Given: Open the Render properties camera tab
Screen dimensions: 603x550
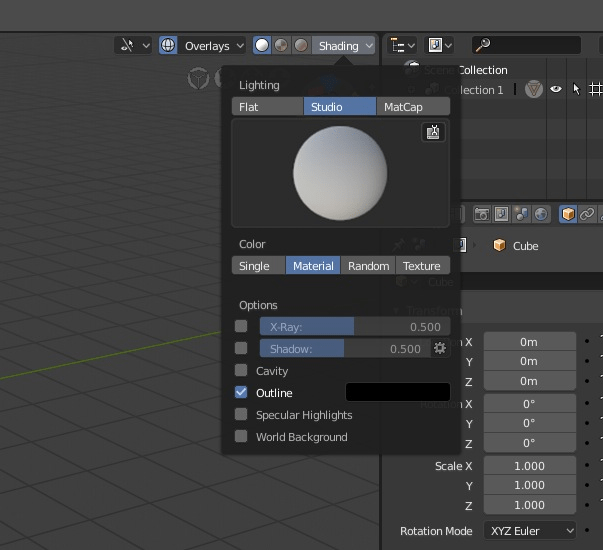Looking at the screenshot, I should [482, 214].
